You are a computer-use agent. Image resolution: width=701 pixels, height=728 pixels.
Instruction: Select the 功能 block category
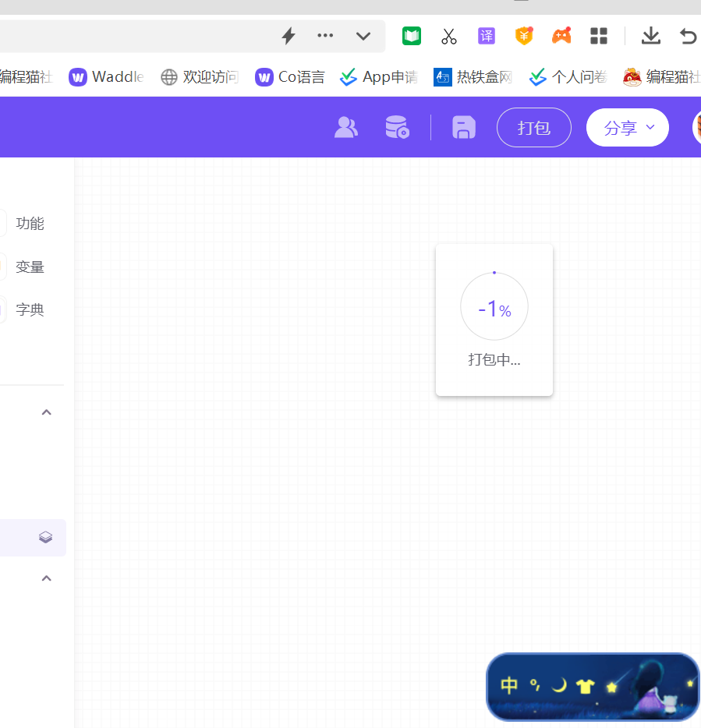pyautogui.click(x=30, y=224)
